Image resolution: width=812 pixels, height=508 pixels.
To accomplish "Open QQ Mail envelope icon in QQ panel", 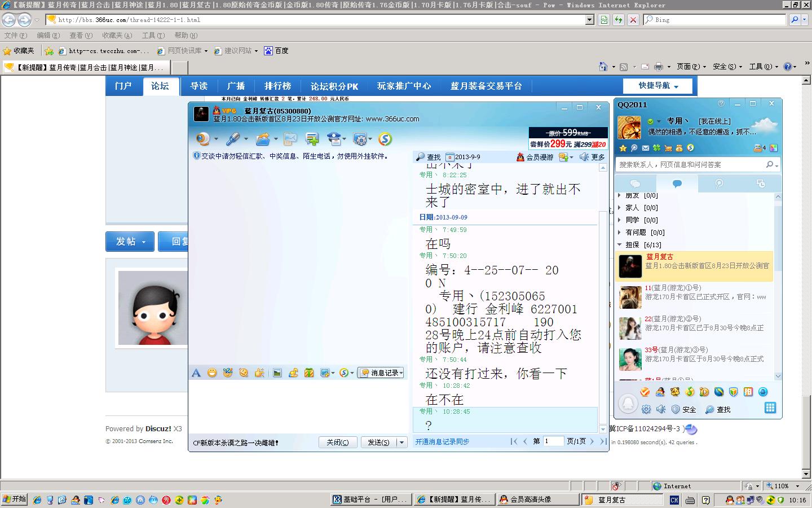I will (x=645, y=148).
